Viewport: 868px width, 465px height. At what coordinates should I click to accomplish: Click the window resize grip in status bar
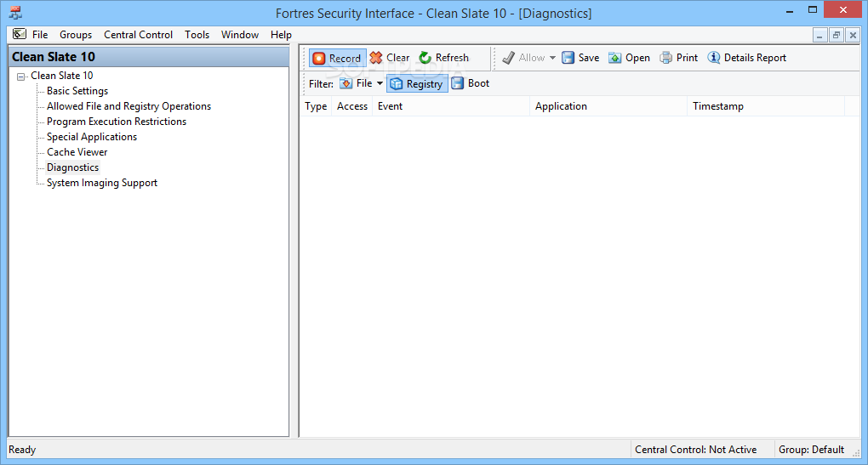point(856,453)
